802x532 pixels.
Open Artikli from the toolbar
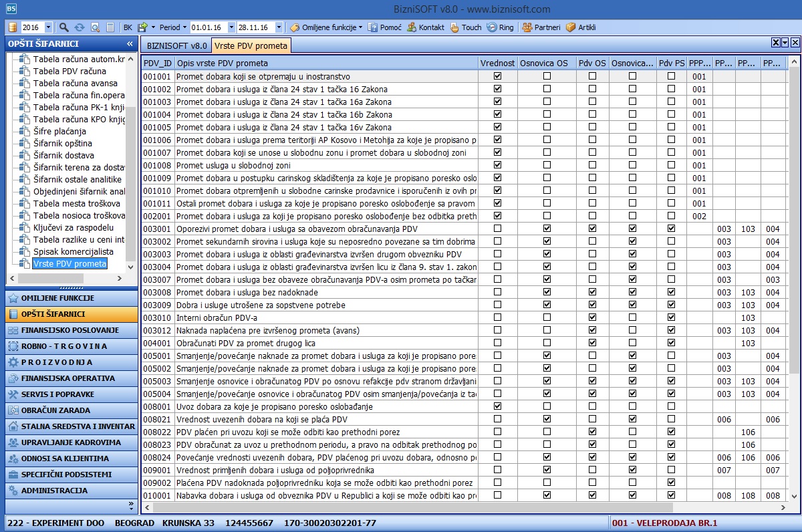(x=581, y=27)
